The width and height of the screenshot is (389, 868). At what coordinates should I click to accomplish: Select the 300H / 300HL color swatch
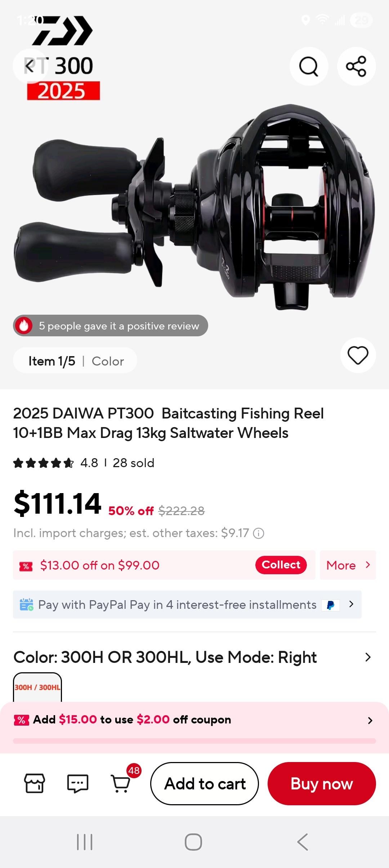click(x=37, y=687)
